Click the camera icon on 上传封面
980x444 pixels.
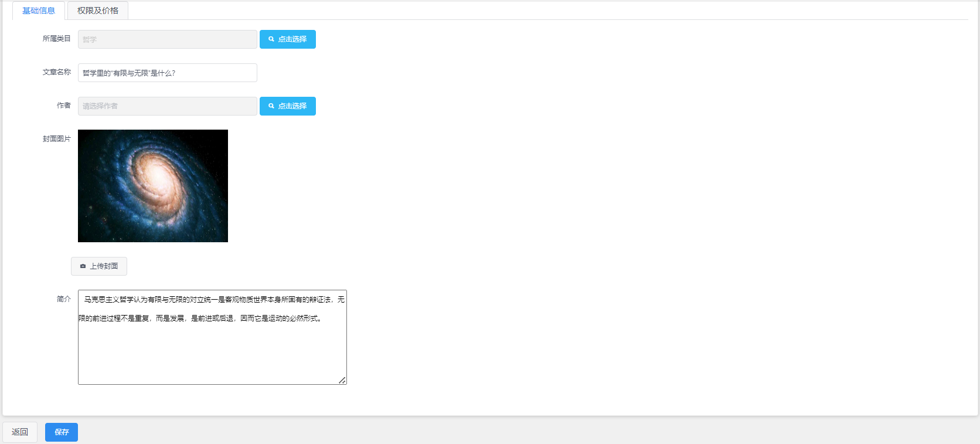pos(83,266)
